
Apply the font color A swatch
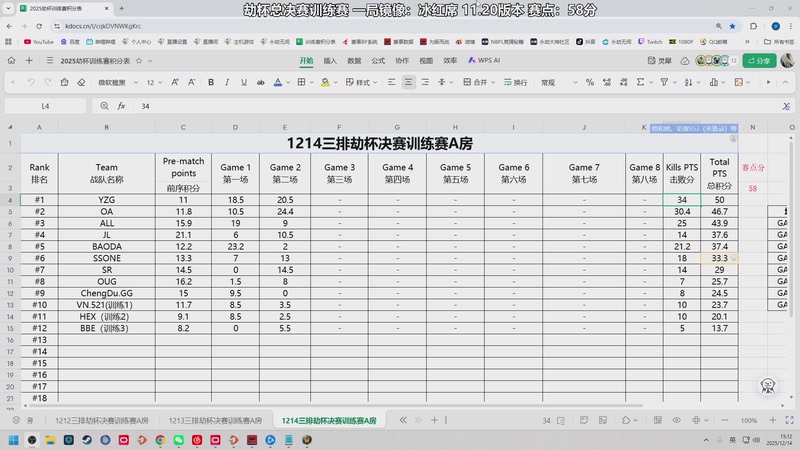click(278, 82)
